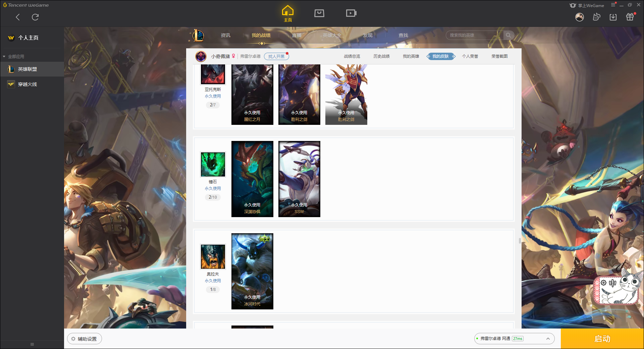The height and width of the screenshot is (349, 644).
Task: Click the page vertical scrollbar thumb
Action: coord(520,241)
